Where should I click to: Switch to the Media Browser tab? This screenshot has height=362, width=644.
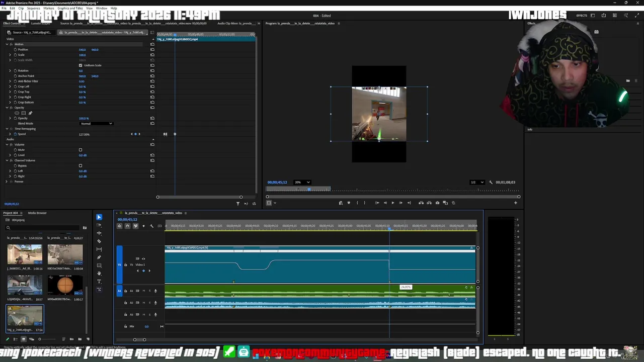tap(37, 213)
